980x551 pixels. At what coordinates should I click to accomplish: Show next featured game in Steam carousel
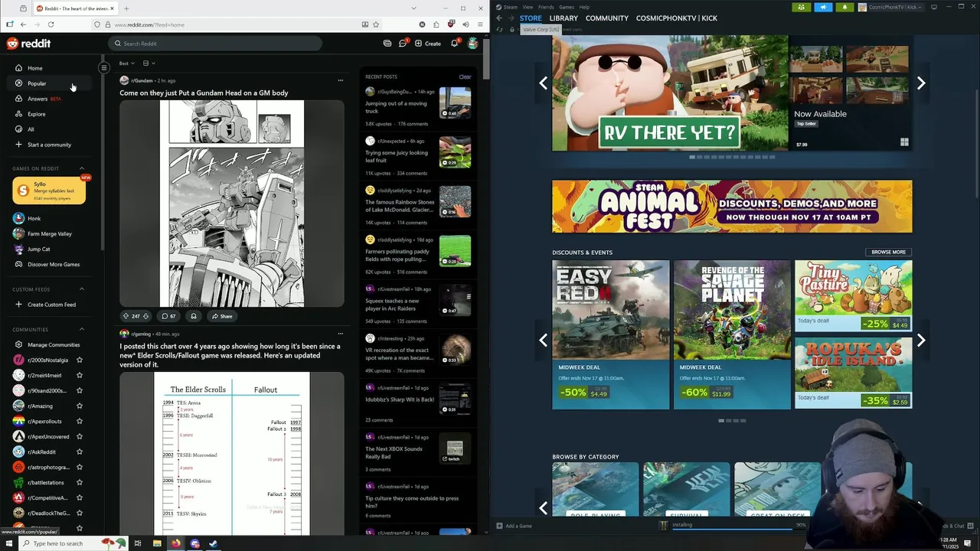point(921,83)
